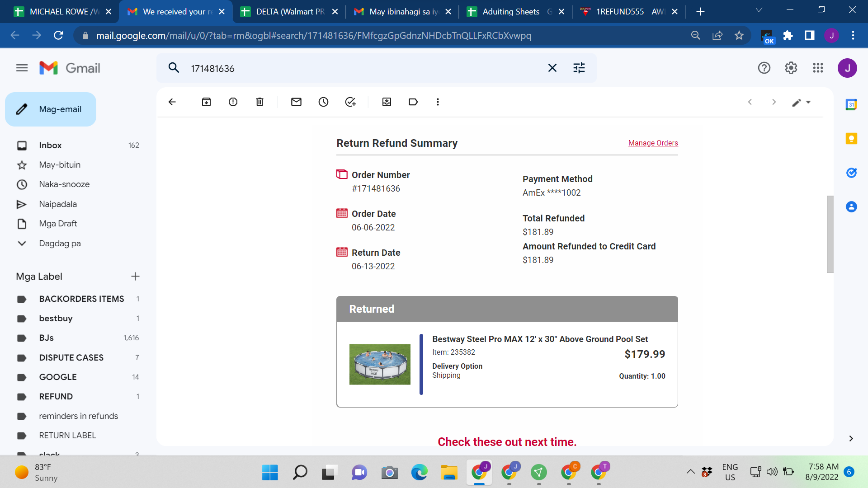Open Google apps grid
This screenshot has width=868, height=488.
(x=818, y=68)
